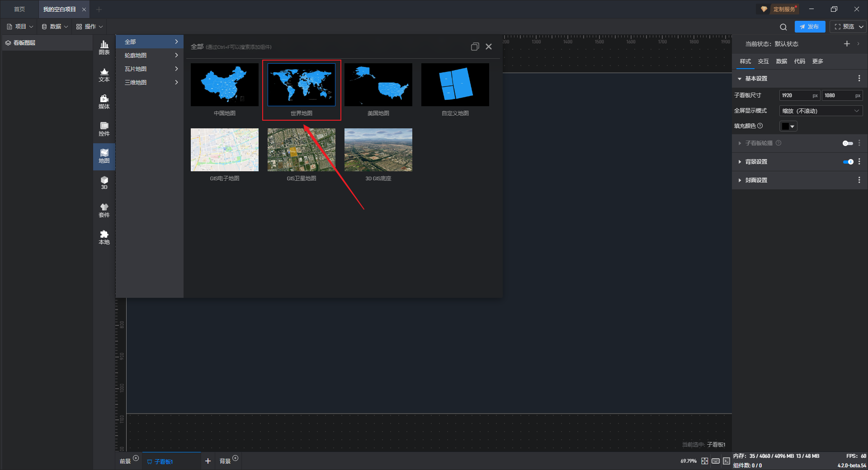Select the 世界地图 thumbnail
Screen dimensions: 868x470
[302, 85]
